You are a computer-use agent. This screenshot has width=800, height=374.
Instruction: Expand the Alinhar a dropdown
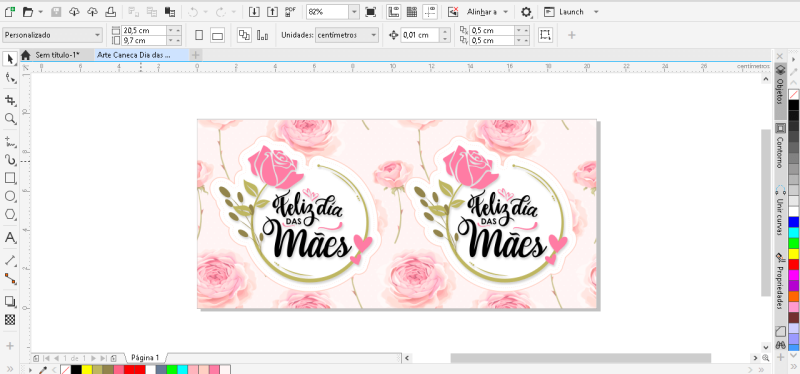pyautogui.click(x=505, y=11)
